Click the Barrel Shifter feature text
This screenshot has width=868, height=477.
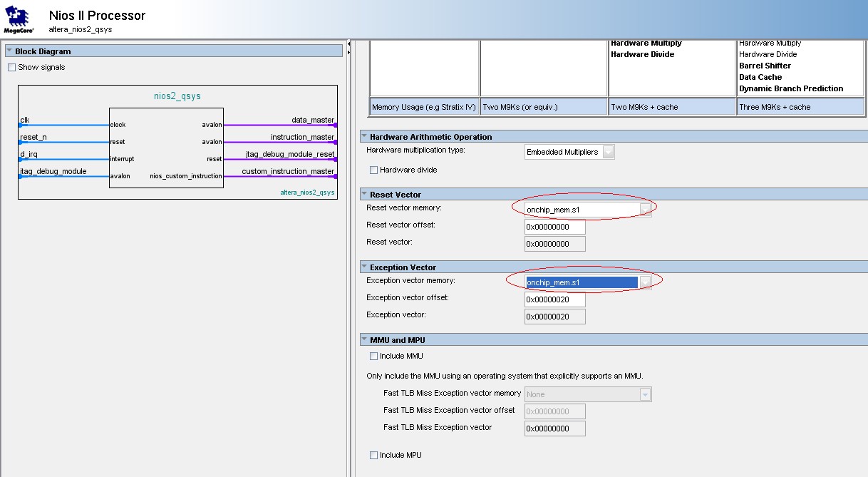pos(765,66)
